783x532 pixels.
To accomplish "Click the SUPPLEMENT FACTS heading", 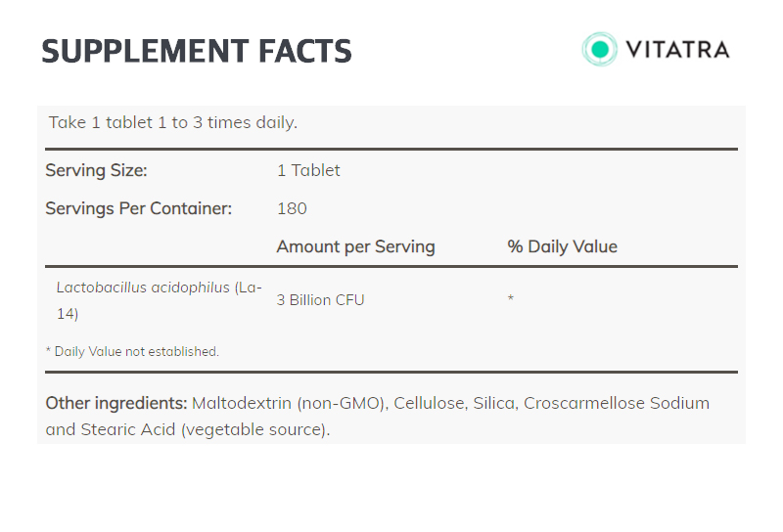I will point(197,51).
